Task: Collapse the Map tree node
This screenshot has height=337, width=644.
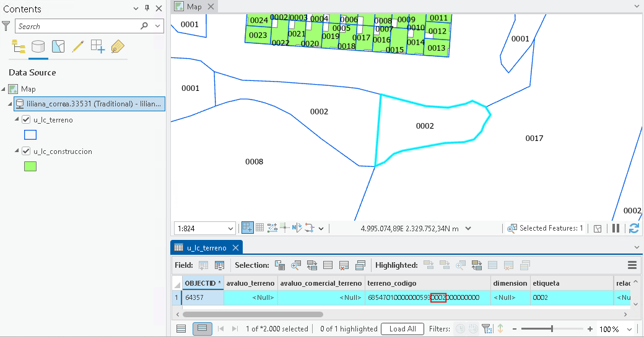Action: 4,89
